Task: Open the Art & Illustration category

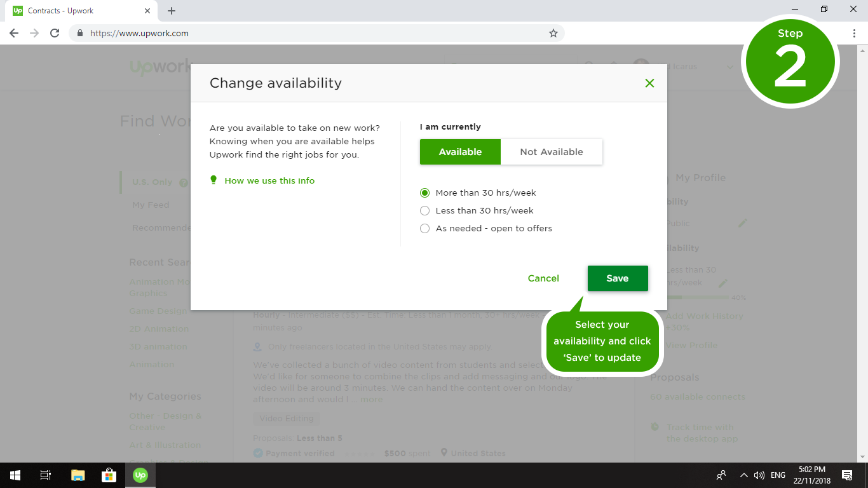Action: tap(165, 445)
